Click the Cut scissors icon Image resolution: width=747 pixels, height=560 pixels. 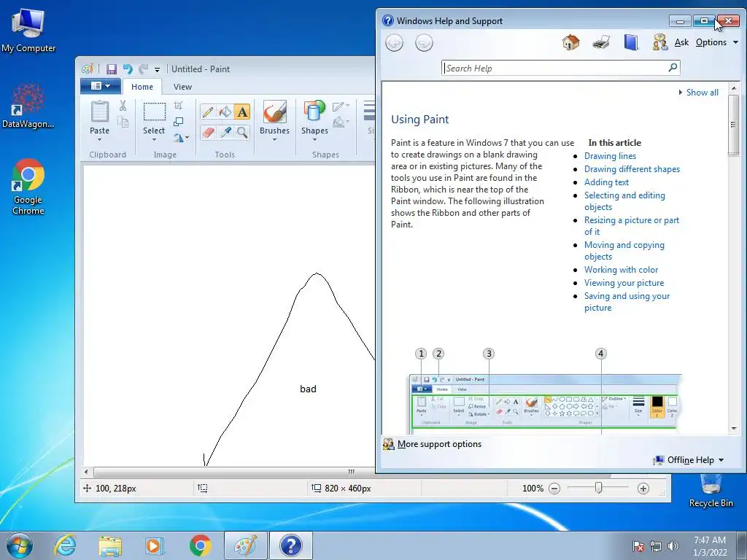pyautogui.click(x=123, y=106)
